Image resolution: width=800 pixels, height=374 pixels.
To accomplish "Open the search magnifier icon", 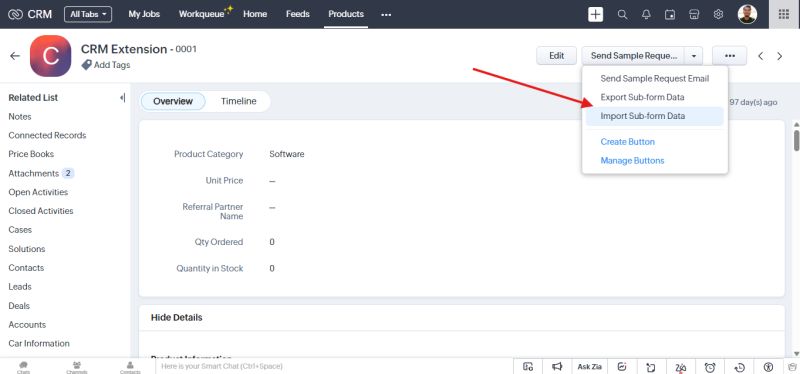I will [622, 14].
